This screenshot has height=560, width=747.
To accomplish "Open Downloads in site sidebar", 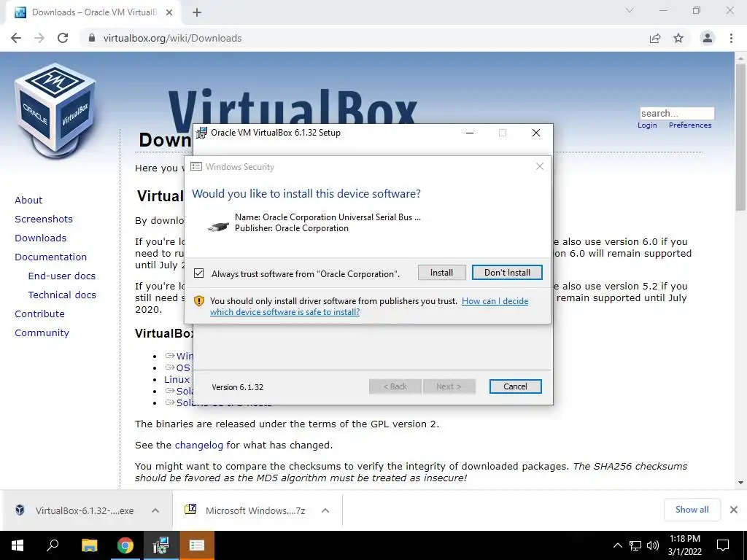I will pyautogui.click(x=41, y=238).
